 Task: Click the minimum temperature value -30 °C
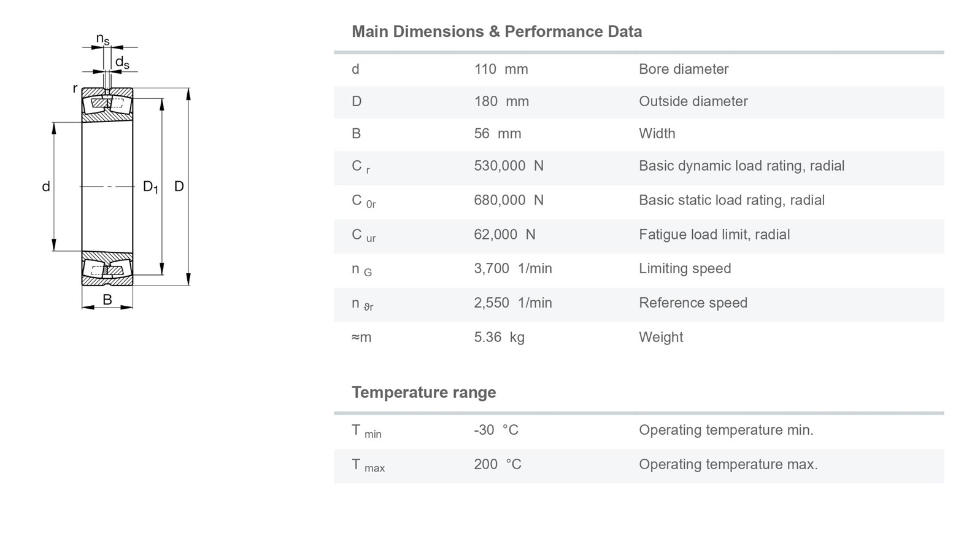[x=496, y=430]
